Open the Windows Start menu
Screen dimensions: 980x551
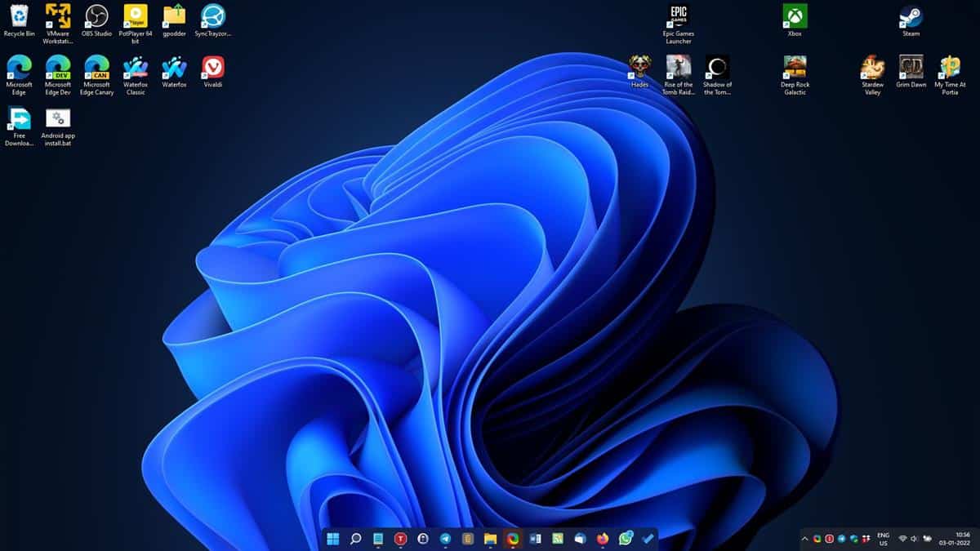pyautogui.click(x=333, y=539)
